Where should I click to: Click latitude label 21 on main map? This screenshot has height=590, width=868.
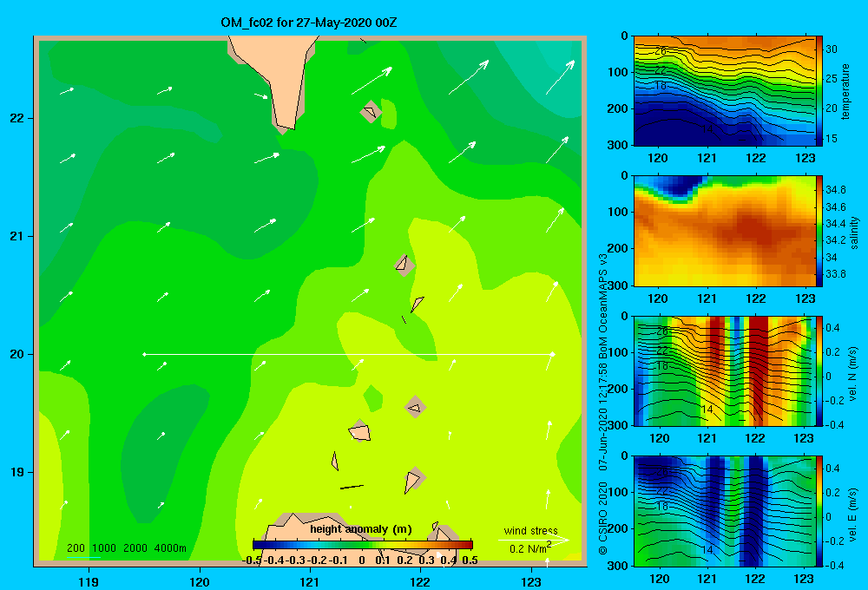(17, 236)
